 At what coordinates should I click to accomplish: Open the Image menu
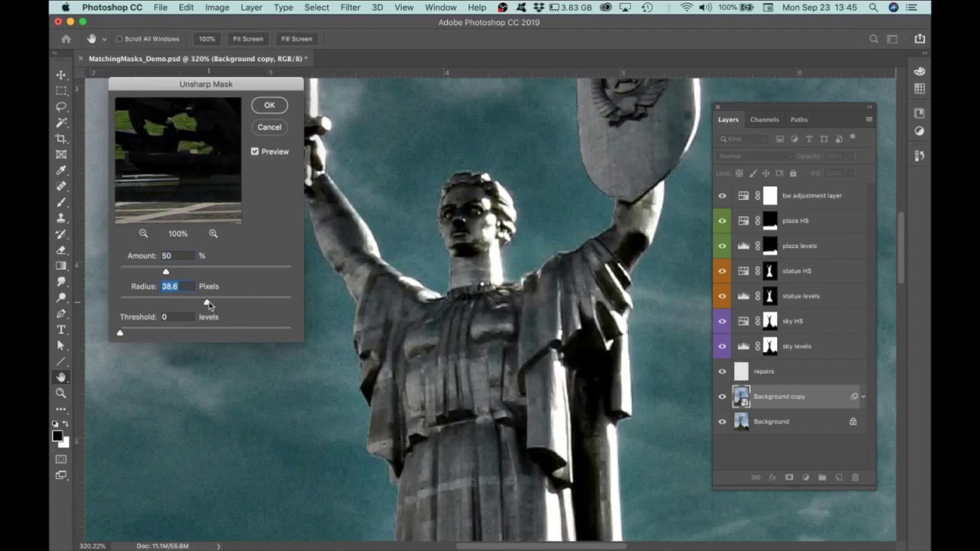pyautogui.click(x=217, y=8)
